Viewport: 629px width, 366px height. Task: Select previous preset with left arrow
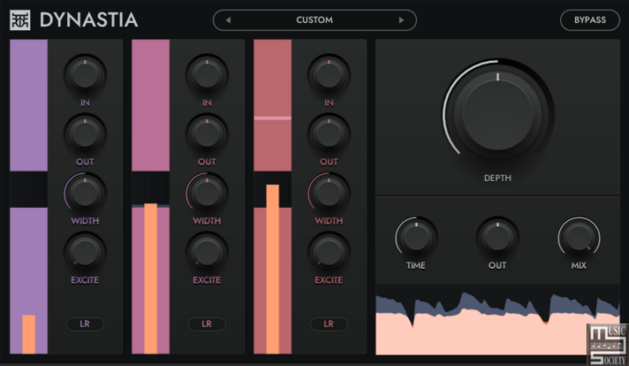tap(228, 20)
